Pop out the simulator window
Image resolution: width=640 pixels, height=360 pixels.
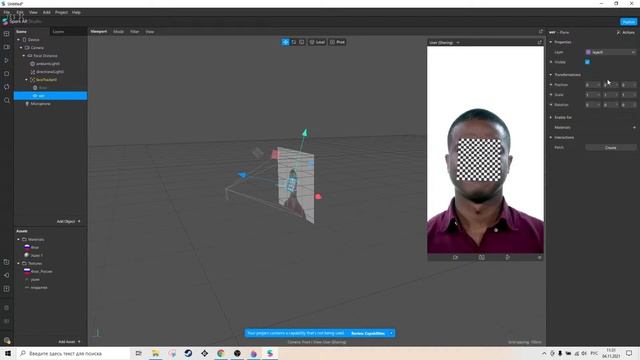(540, 42)
